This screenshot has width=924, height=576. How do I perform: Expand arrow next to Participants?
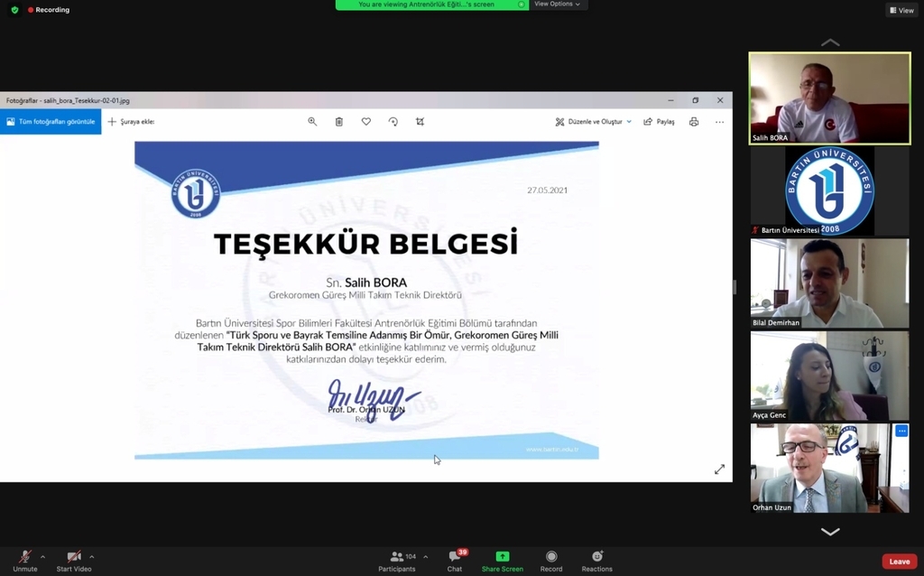pos(426,556)
